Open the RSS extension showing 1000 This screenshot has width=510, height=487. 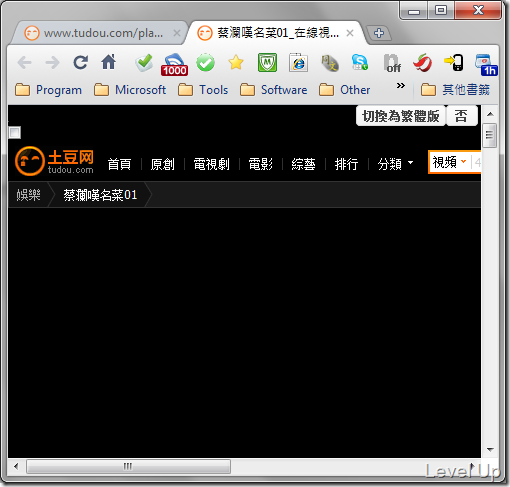click(174, 64)
